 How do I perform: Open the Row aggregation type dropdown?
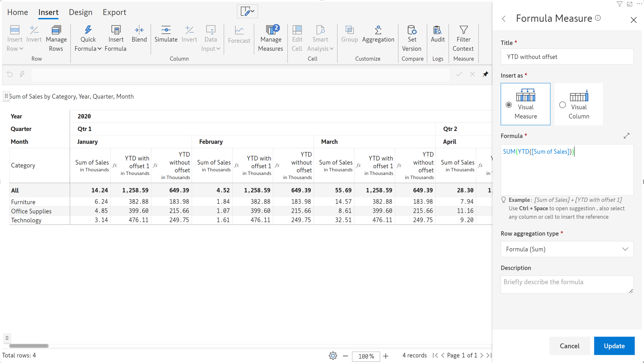pyautogui.click(x=567, y=249)
